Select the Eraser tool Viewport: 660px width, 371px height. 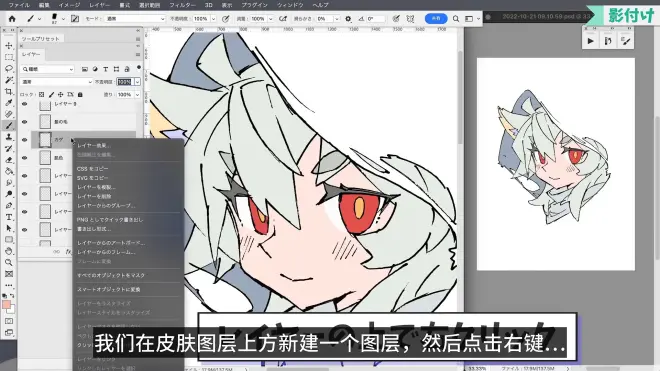pos(8,160)
